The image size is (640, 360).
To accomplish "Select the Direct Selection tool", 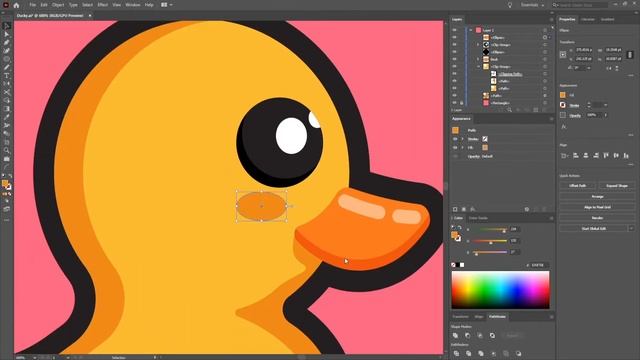I will (x=7, y=34).
